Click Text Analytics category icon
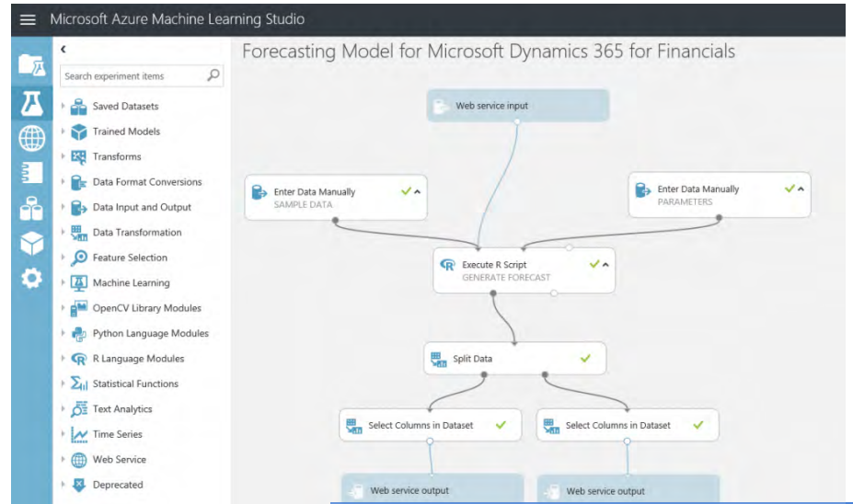853x504 pixels. tap(79, 409)
